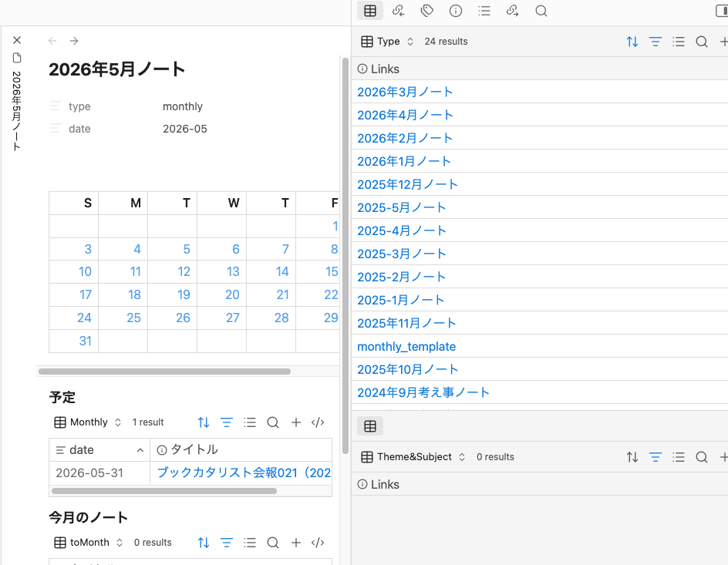Screen dimensions: 728x565
Task: Click code icon in toMonth view toolbar
Action: 318,543
